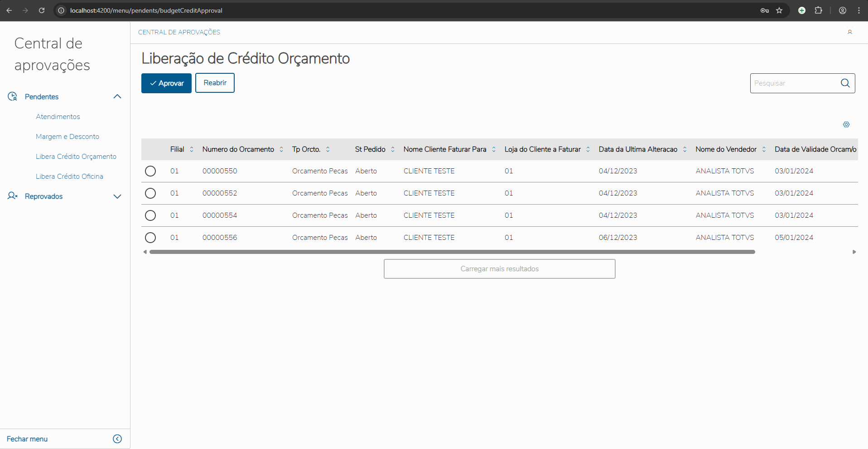868x449 pixels.
Task: Click the horizontal table scrollbar
Action: (452, 252)
